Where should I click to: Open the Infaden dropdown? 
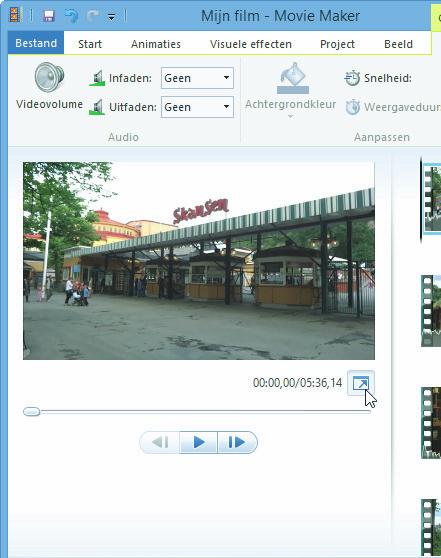click(197, 78)
